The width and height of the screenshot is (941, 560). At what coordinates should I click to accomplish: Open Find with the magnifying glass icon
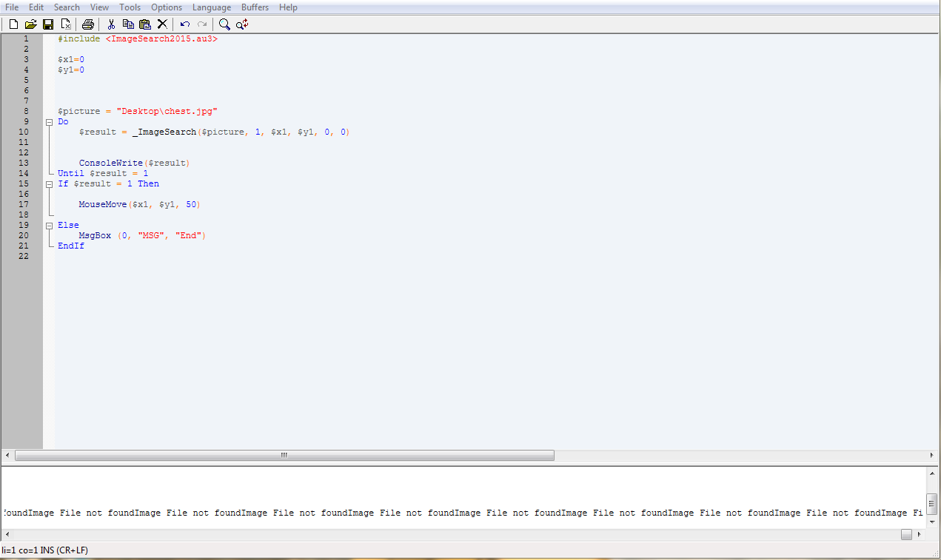point(224,24)
